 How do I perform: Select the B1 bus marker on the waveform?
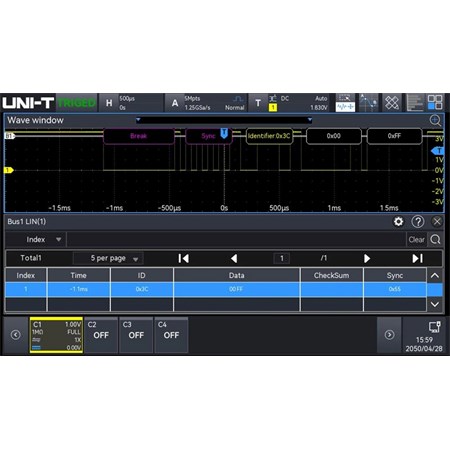(10, 136)
